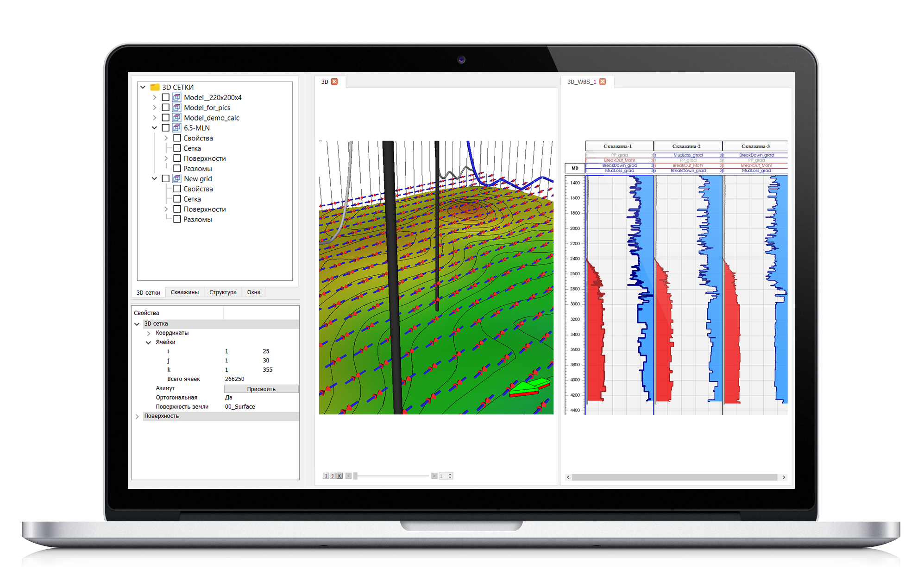This screenshot has width=924, height=570.
Task: Check the New grid checkbox
Action: (165, 178)
